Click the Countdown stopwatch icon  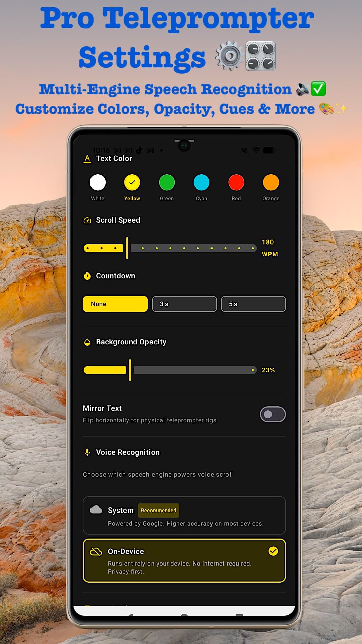pos(87,276)
